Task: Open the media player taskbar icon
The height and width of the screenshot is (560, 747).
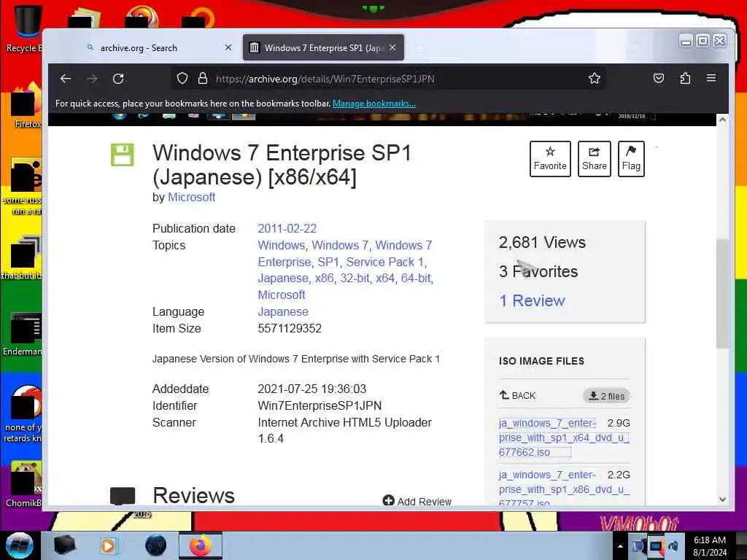Action: [108, 545]
